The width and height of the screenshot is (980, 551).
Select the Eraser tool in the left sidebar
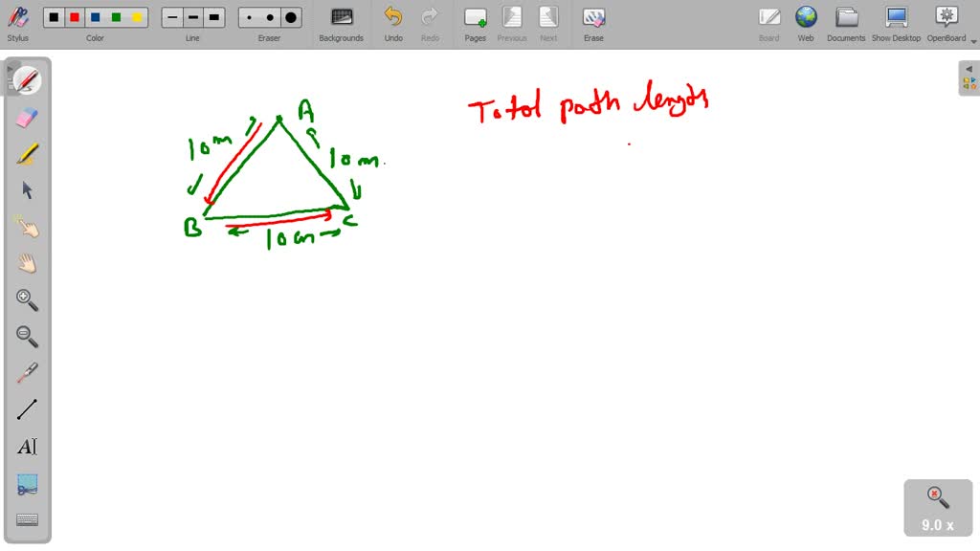pos(26,117)
